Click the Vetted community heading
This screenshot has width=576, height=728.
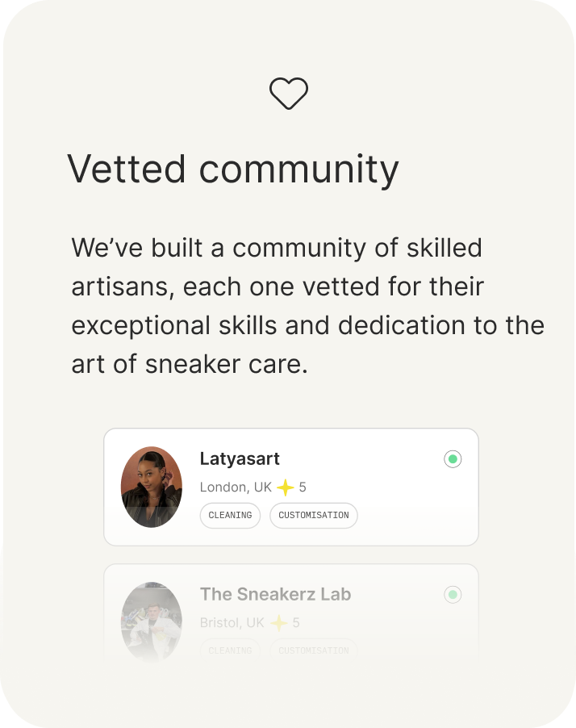tap(233, 169)
